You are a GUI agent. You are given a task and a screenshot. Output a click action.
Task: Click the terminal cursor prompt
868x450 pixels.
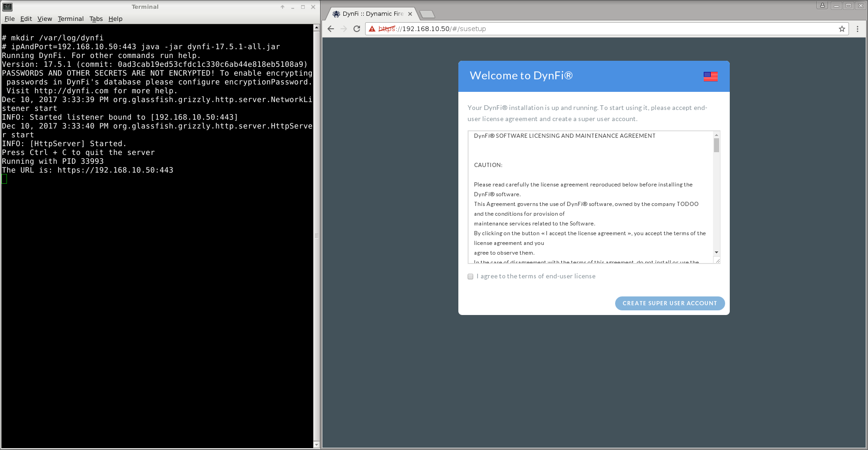tap(4, 179)
